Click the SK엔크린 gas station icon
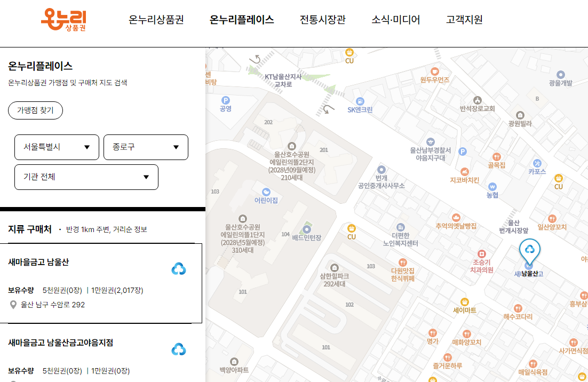This screenshot has width=588, height=382. click(x=360, y=101)
